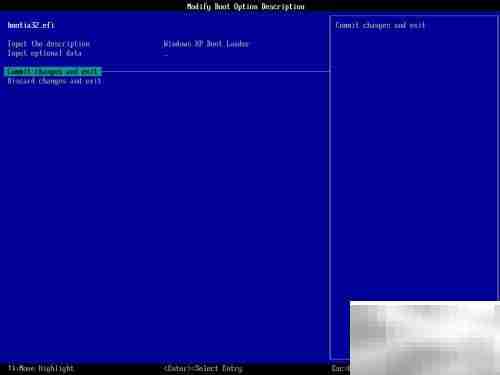Screen dimensions: 500x375
Task: Click the help text 'Commit changes and exit'
Action: (x=380, y=25)
